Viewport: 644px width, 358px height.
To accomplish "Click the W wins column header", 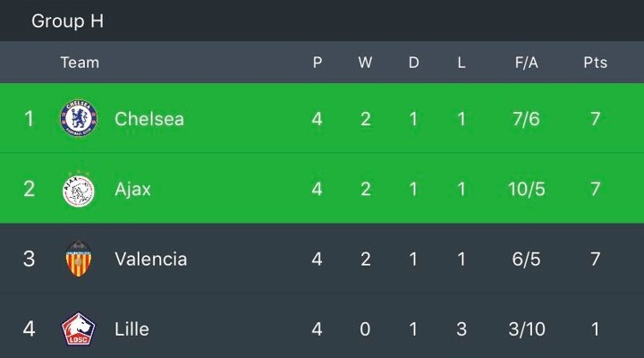I will (x=365, y=63).
